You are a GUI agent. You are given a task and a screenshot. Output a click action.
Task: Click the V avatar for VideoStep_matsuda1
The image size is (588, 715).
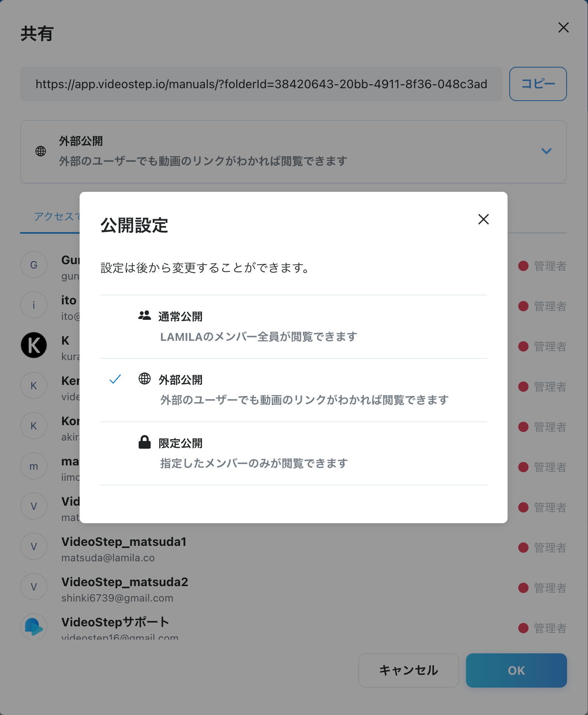pyautogui.click(x=34, y=546)
